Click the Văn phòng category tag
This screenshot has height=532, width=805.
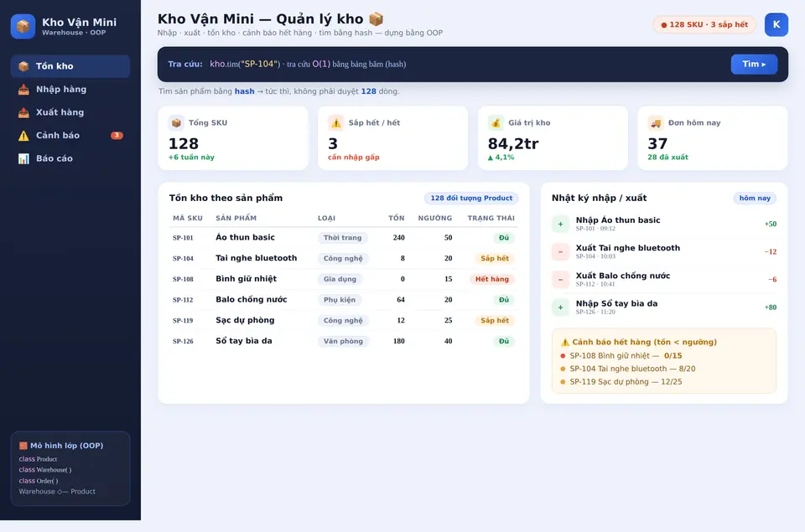point(343,341)
